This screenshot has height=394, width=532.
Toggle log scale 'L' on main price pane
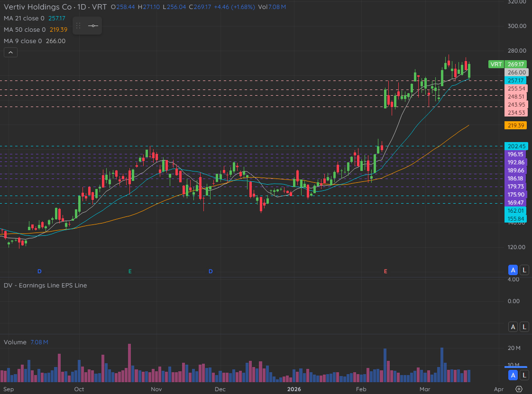[524, 270]
